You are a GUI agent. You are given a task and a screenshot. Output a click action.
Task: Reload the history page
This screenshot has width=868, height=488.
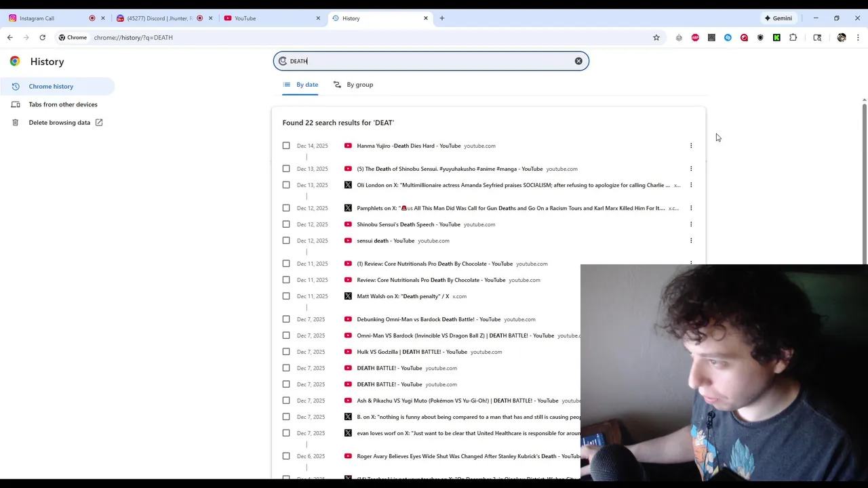pos(42,37)
